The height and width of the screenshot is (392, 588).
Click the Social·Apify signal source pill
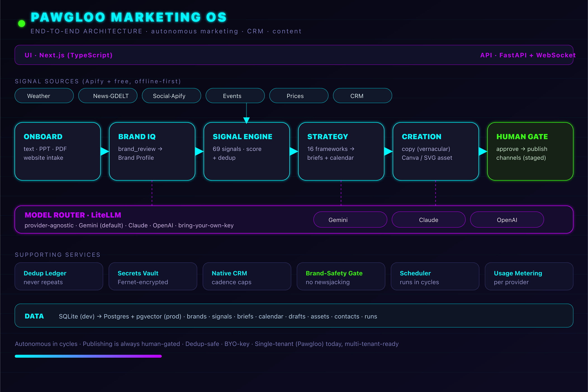pos(171,96)
